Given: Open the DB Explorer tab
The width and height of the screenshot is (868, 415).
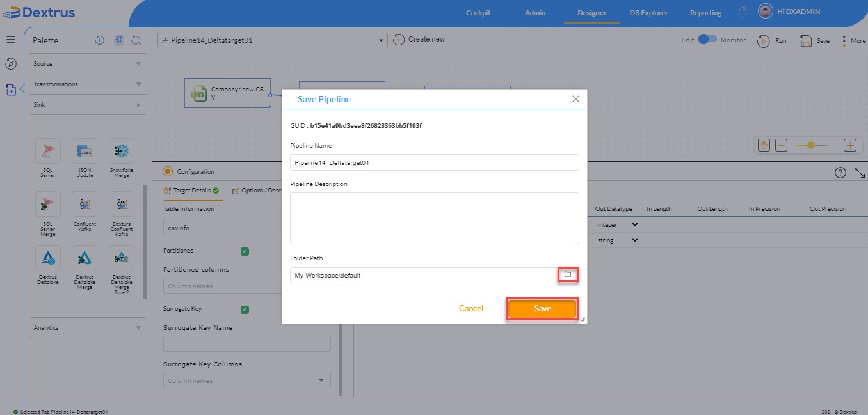Looking at the screenshot, I should point(648,13).
